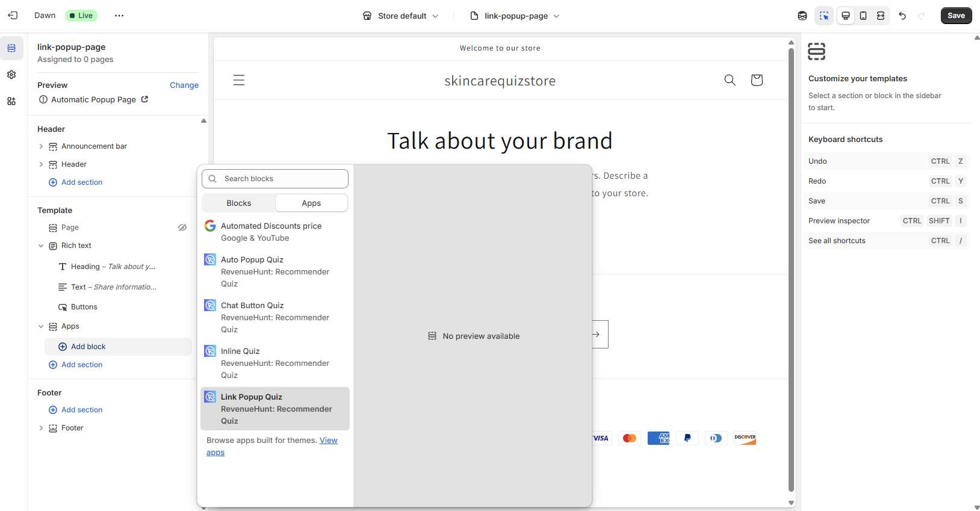Open Theme settings gear in left rail

click(11, 75)
